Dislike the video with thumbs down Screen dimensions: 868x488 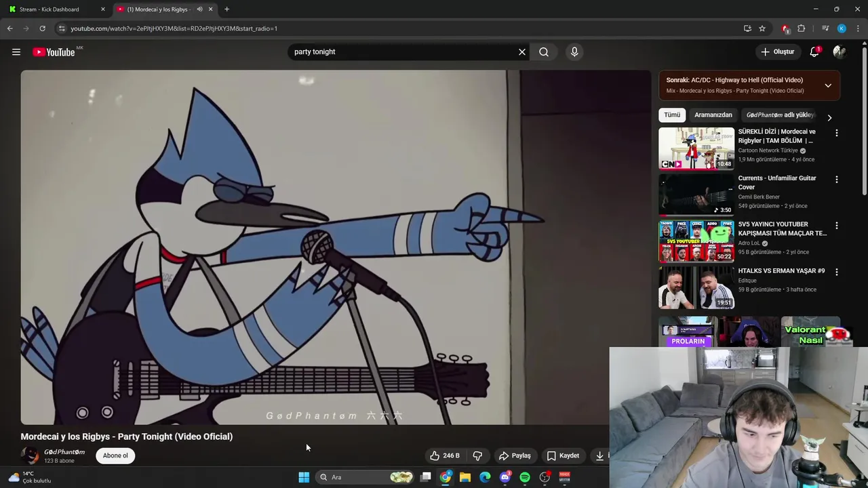click(x=477, y=455)
